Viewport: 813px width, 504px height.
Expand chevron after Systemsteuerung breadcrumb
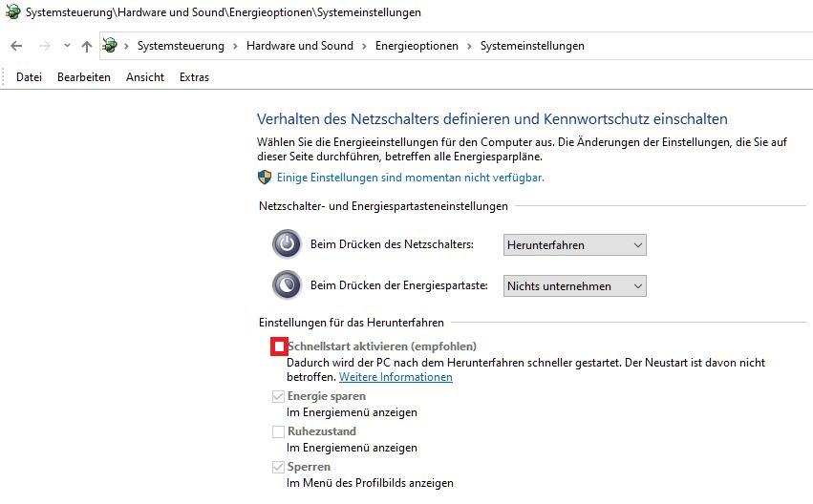pyautogui.click(x=235, y=46)
